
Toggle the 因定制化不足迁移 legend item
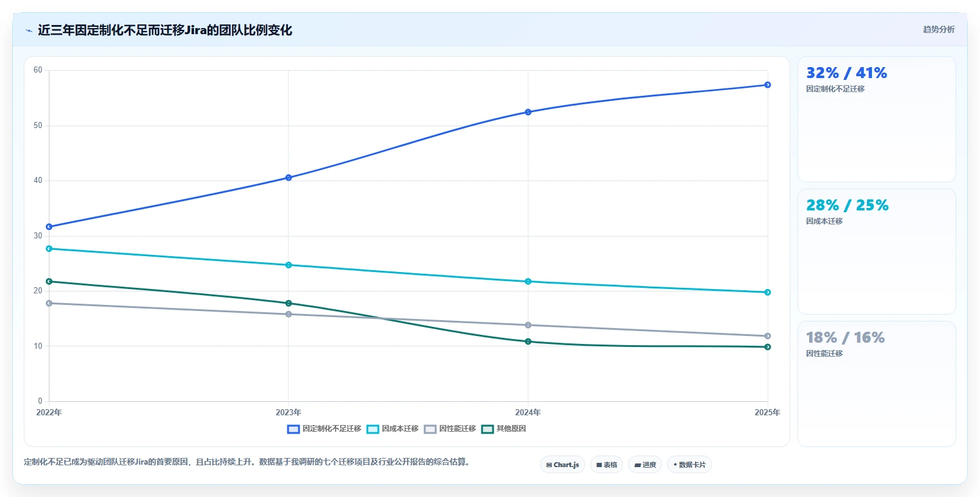(x=324, y=429)
